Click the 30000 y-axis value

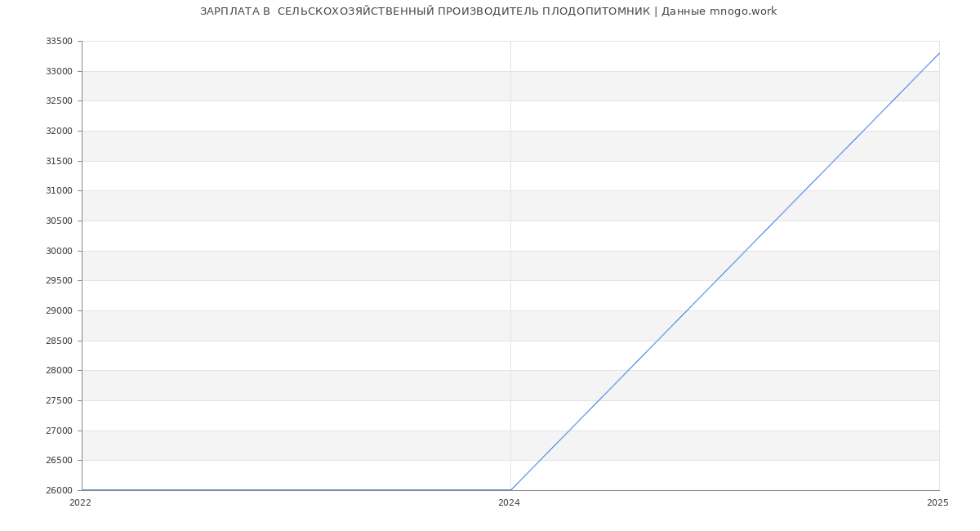coord(59,251)
